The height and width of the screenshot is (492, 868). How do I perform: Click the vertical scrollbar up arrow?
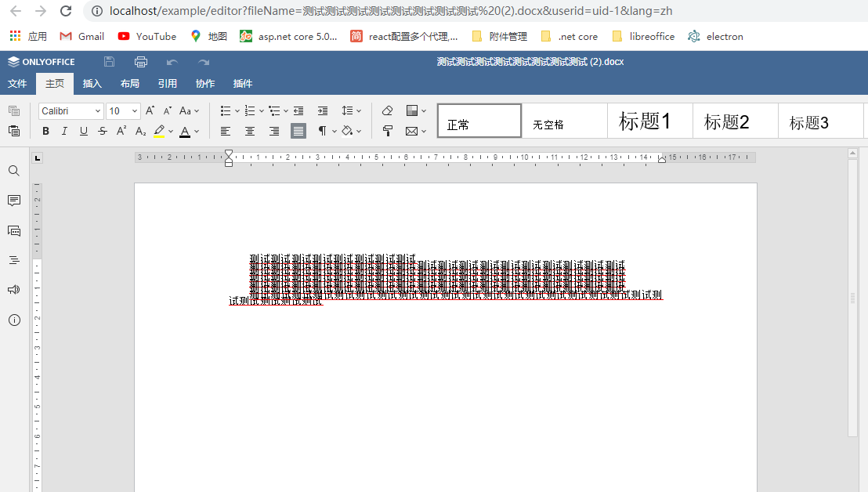[x=852, y=154]
